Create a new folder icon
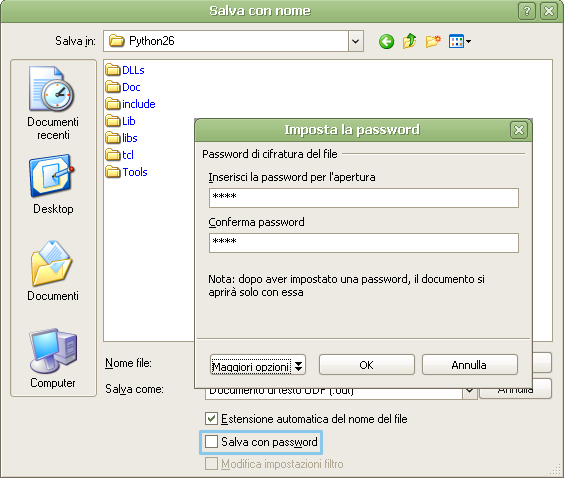 [433, 41]
